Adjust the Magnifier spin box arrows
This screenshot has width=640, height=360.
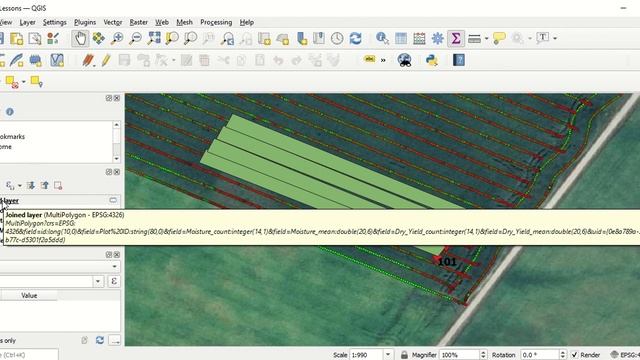pos(483,355)
